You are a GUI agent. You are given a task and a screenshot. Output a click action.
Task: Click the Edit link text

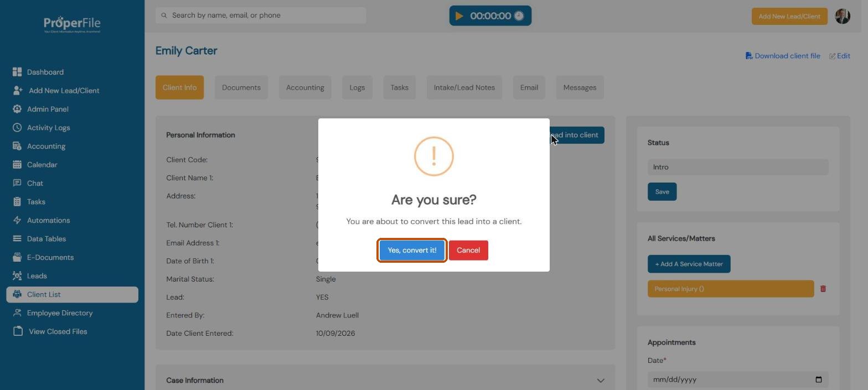point(844,56)
